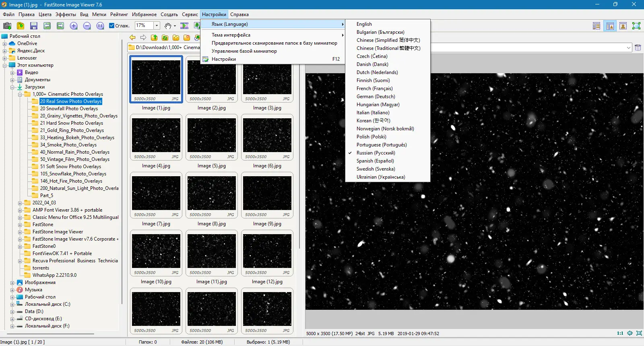Collapse the Загрузки tree node
The image size is (644, 346).
click(x=12, y=87)
